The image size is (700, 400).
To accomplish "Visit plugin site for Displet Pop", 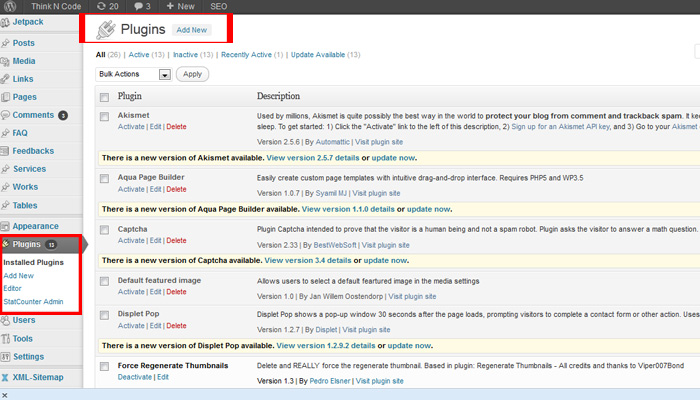I will tap(366, 330).
